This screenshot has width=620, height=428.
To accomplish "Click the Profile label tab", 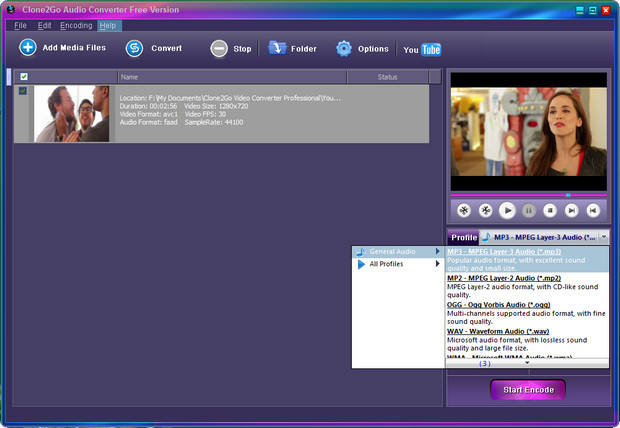I will point(464,237).
